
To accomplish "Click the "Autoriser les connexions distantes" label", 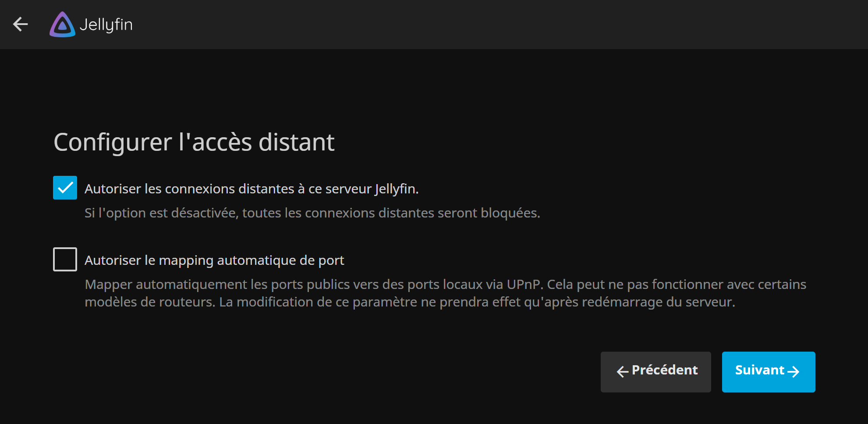I will click(251, 189).
